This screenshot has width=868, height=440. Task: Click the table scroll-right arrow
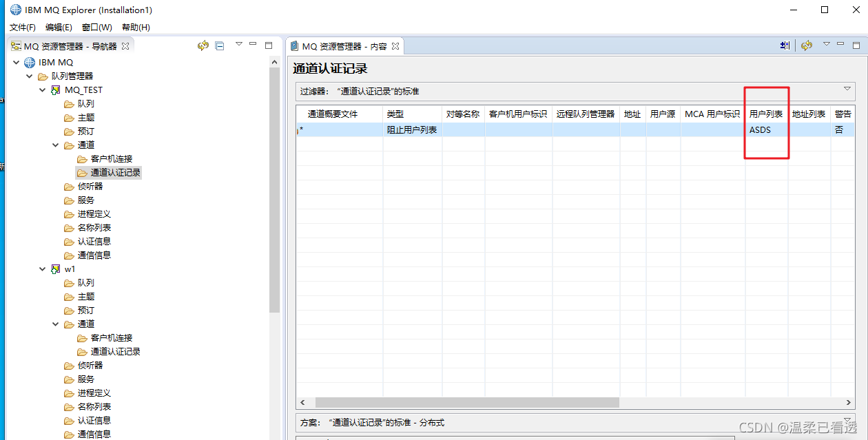849,402
